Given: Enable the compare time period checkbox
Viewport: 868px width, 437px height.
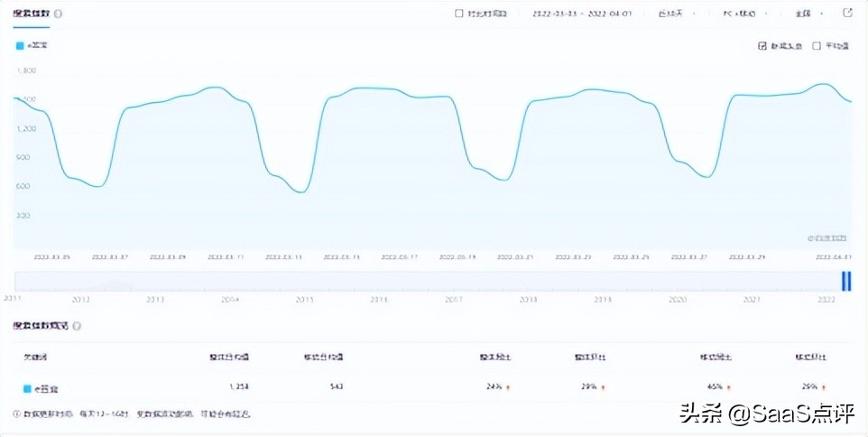Looking at the screenshot, I should click(458, 14).
